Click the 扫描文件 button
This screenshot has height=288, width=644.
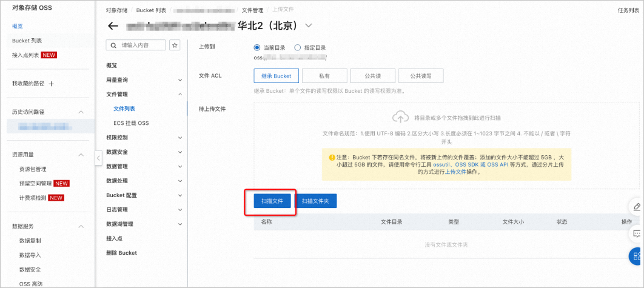tap(273, 201)
